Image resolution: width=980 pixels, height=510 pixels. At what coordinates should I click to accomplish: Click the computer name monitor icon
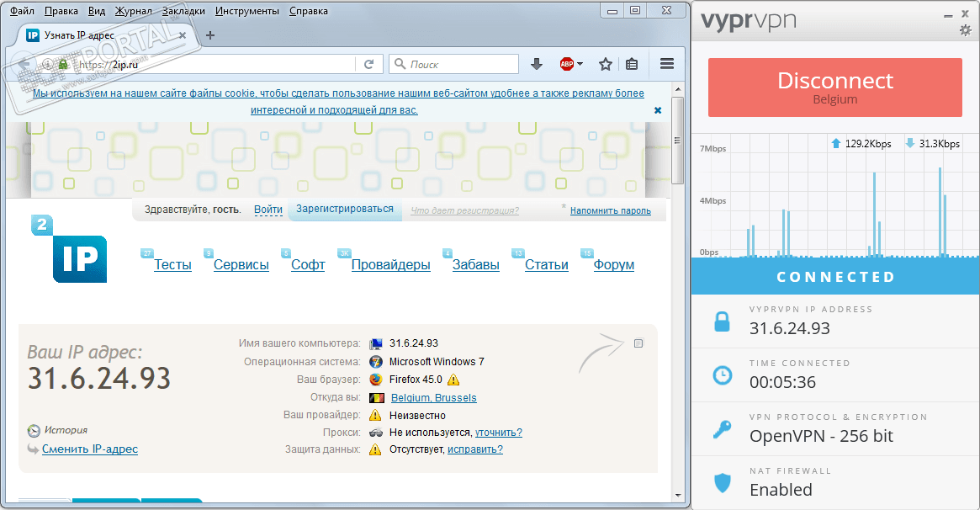[376, 343]
